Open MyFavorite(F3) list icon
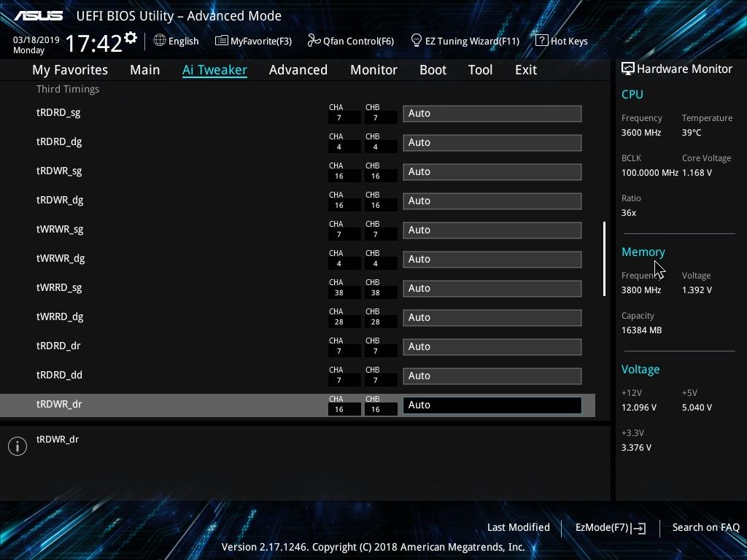 pos(221,41)
